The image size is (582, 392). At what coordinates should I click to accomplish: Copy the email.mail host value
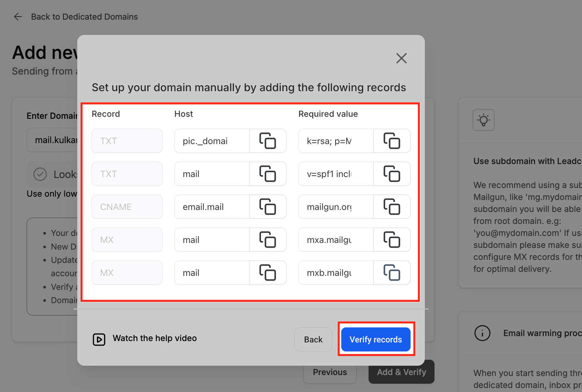click(268, 207)
